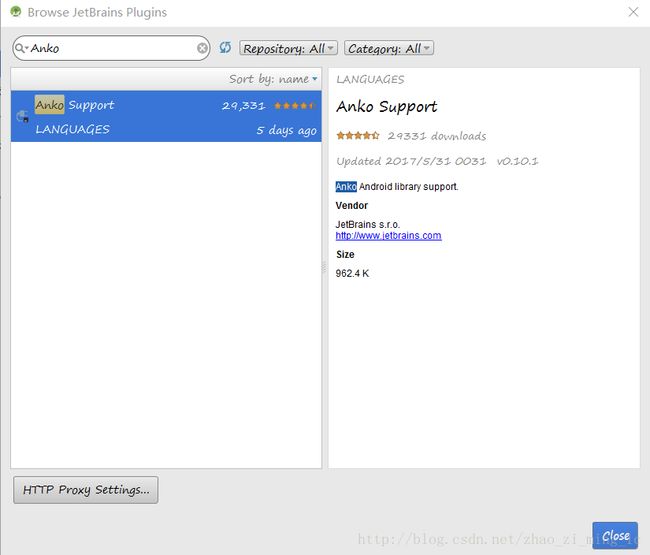Click '5 days ago' in the list row
The image size is (650, 555).
click(286, 131)
